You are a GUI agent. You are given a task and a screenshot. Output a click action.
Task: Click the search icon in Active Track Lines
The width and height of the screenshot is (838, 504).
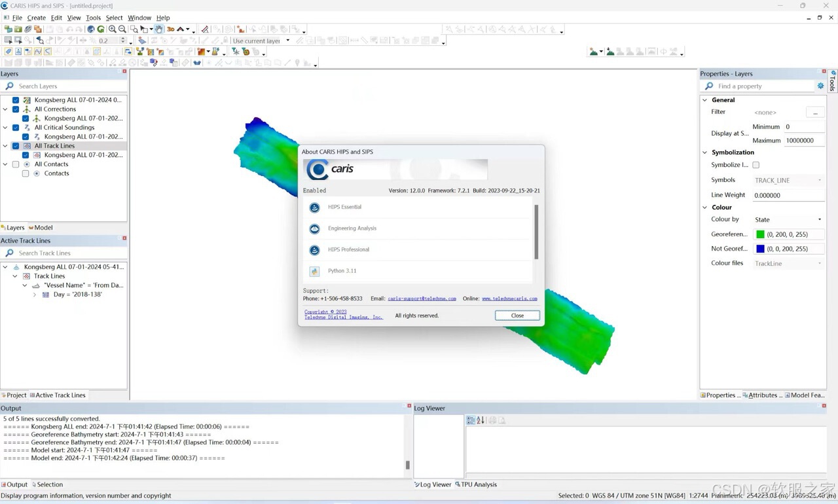(x=9, y=253)
